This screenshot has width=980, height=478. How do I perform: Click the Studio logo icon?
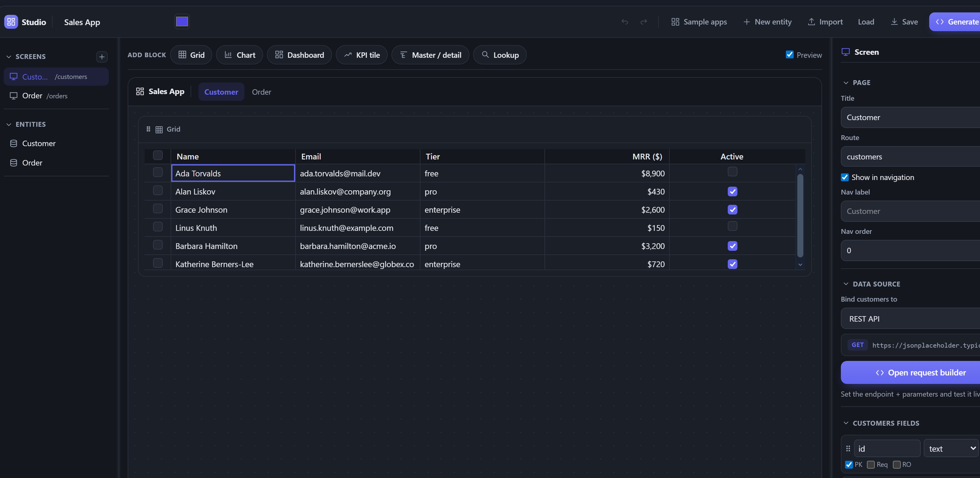click(11, 22)
